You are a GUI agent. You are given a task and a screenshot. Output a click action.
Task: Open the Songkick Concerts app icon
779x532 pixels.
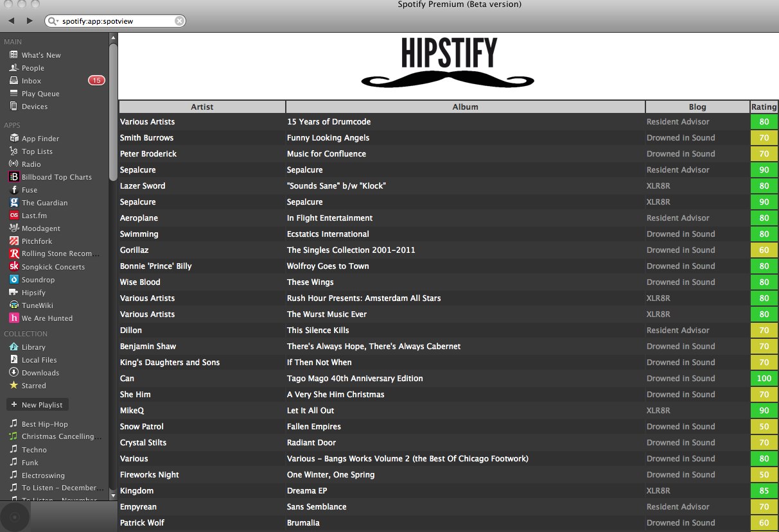tap(14, 267)
